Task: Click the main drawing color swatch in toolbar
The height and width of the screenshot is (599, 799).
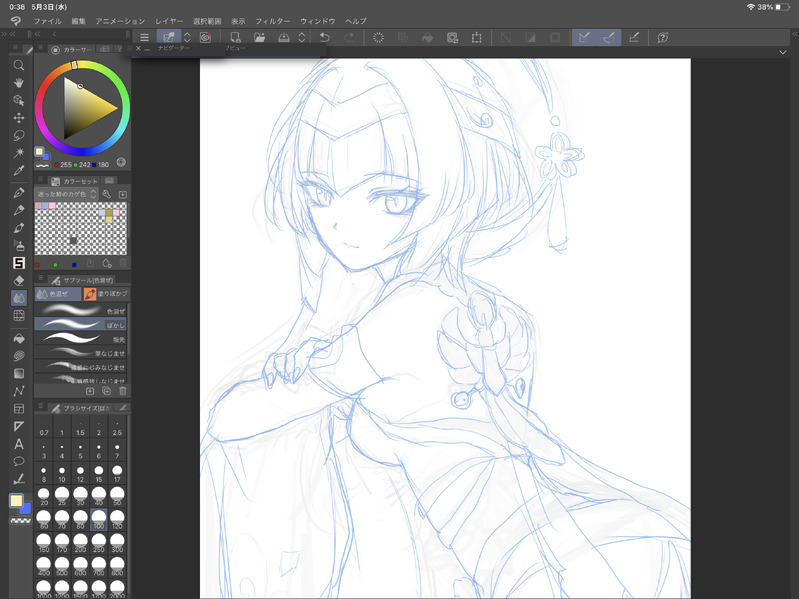Action: click(16, 501)
